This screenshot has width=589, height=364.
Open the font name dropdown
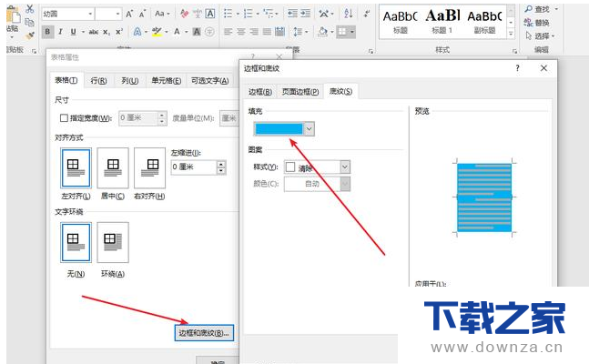point(90,14)
